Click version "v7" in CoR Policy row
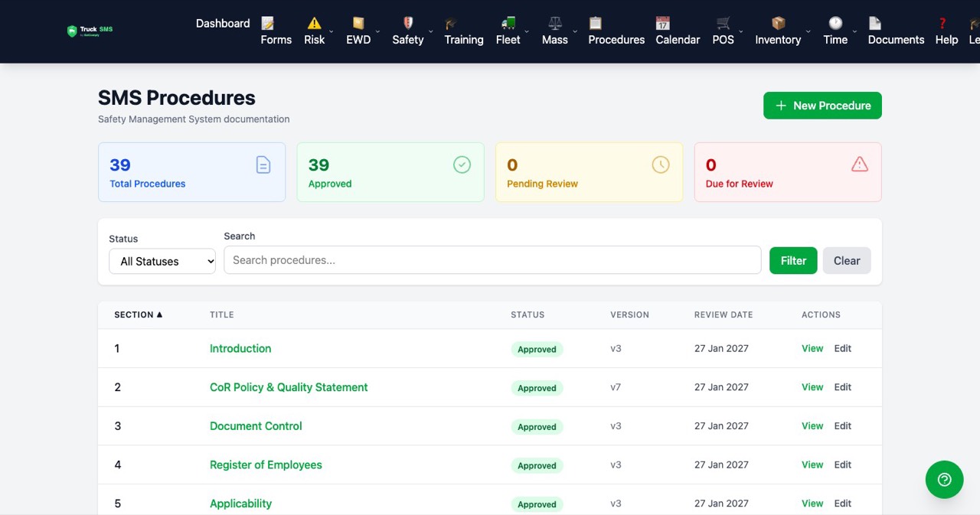This screenshot has height=515, width=980. pos(616,387)
